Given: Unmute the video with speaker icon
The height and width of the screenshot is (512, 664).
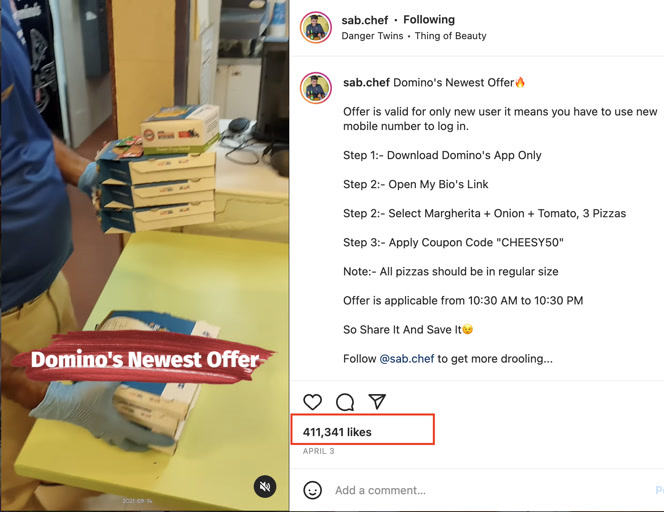Looking at the screenshot, I should (265, 487).
